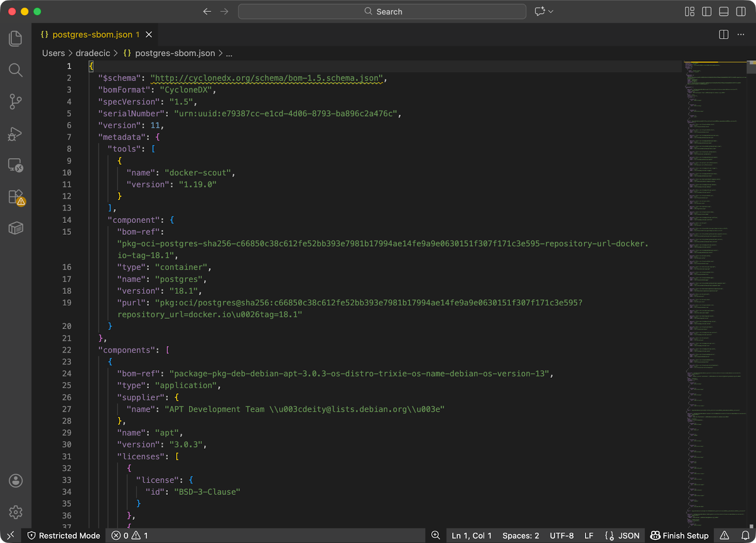Open the Source Control view
The width and height of the screenshot is (756, 543).
[16, 102]
